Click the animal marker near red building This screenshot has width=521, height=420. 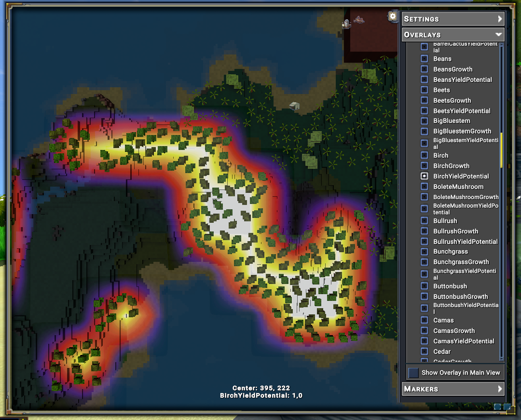359,20
